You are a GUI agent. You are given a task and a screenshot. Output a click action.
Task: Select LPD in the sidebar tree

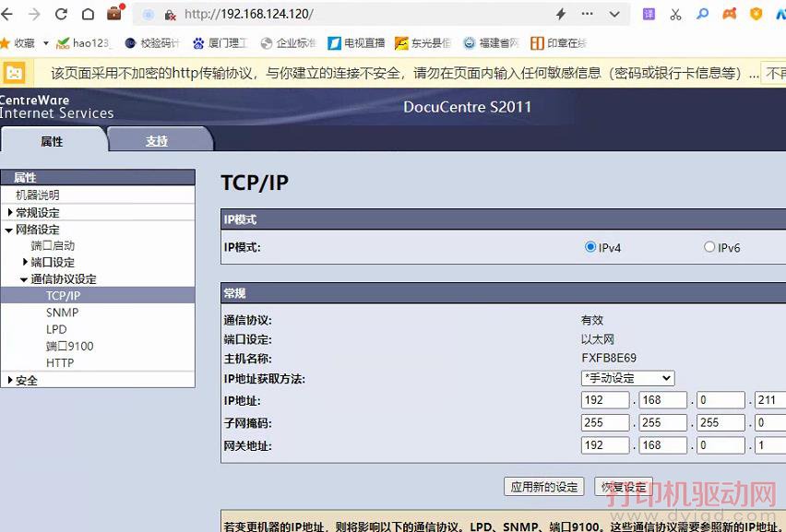[56, 329]
